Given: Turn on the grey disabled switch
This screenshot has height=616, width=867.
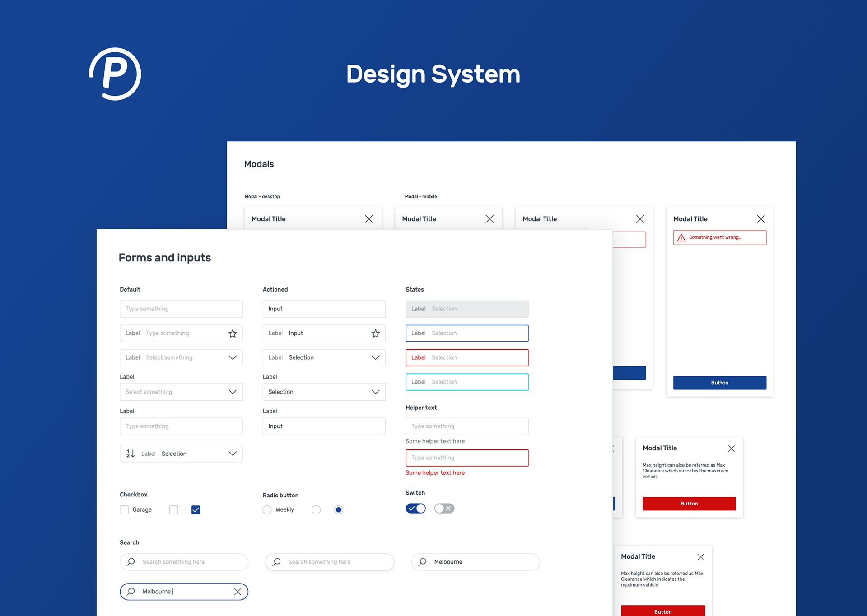Looking at the screenshot, I should point(444,509).
